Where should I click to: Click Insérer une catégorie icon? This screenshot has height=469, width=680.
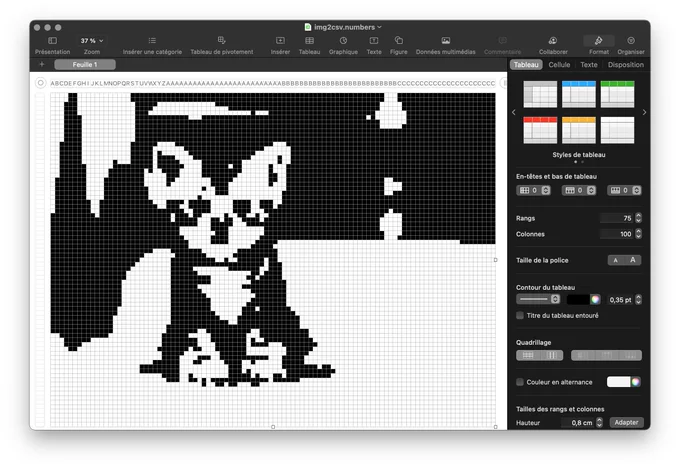pyautogui.click(x=152, y=41)
